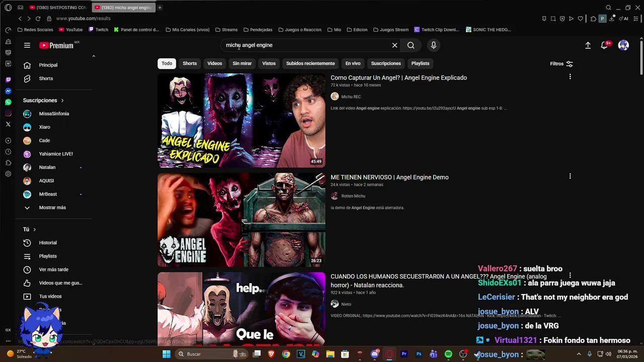Open the Opera sidebar settings gear
Image resolution: width=644 pixels, height=362 pixels.
click(8, 174)
